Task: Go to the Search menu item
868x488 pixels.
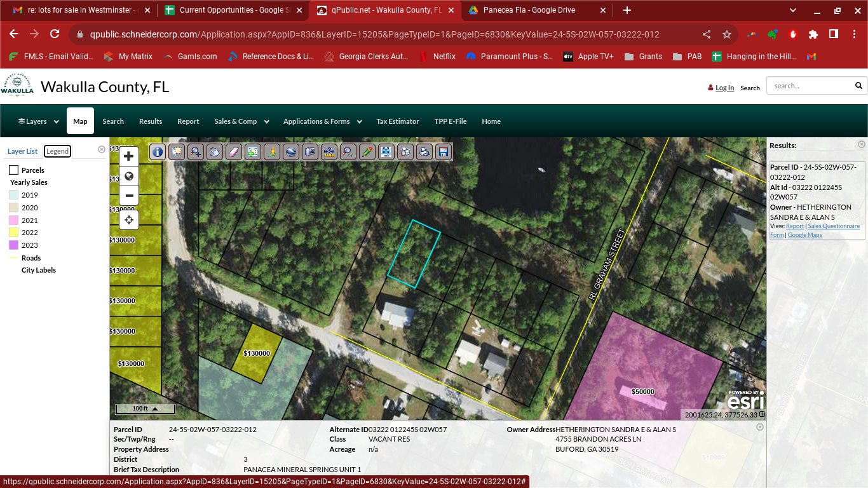Action: [x=113, y=121]
